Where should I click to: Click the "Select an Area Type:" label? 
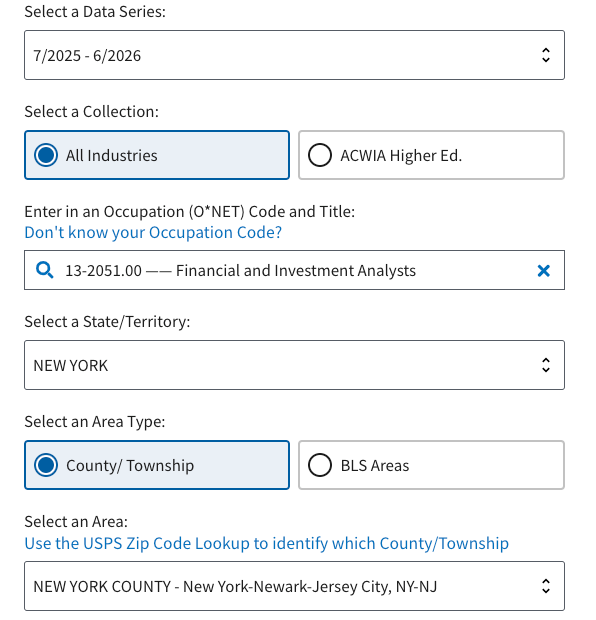coord(95,422)
